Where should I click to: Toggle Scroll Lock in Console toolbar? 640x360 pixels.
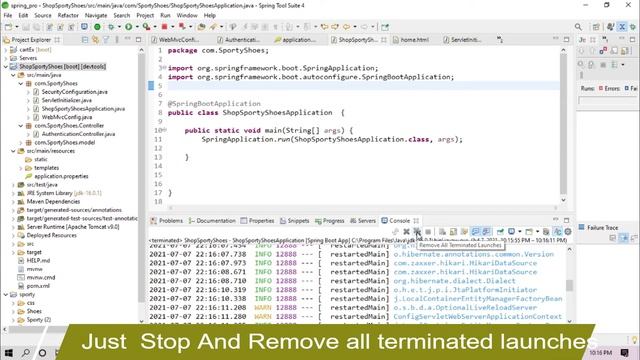tap(453, 231)
